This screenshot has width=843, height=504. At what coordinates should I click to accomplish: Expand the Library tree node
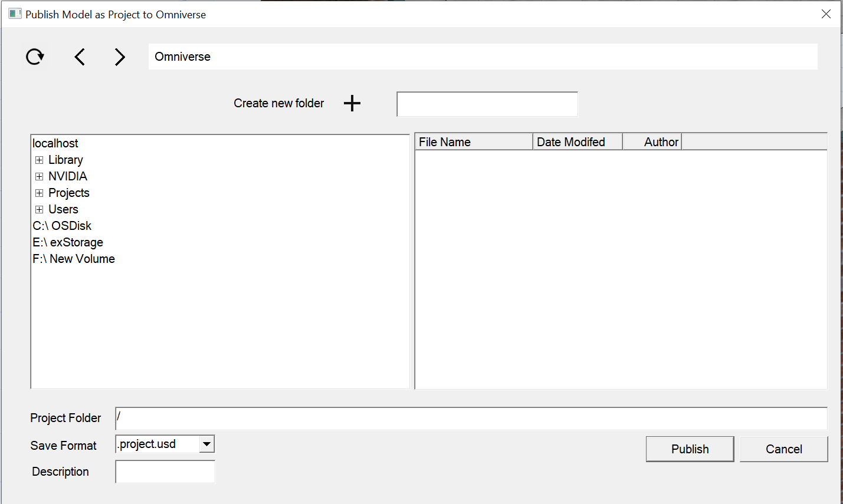pos(39,160)
